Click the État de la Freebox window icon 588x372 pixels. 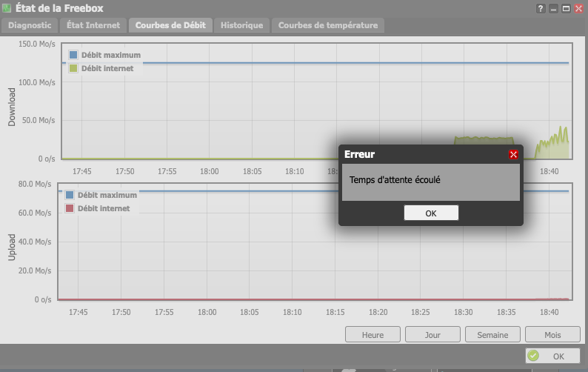[7, 8]
